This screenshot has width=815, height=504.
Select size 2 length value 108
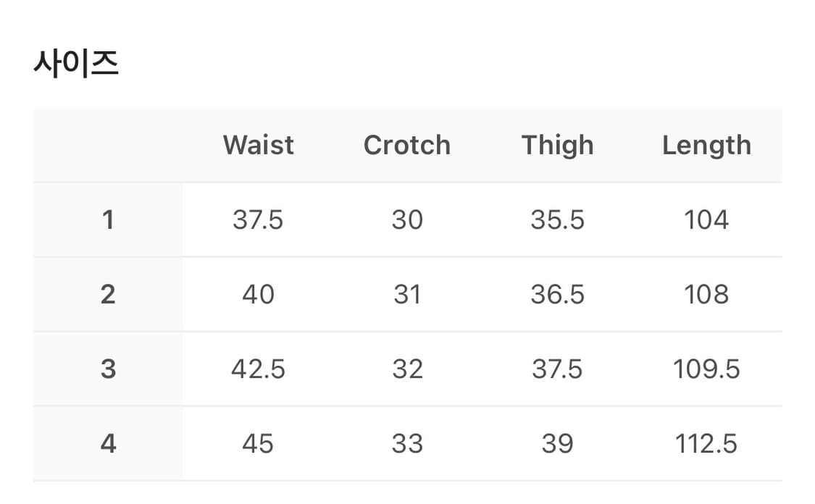pyautogui.click(x=706, y=294)
